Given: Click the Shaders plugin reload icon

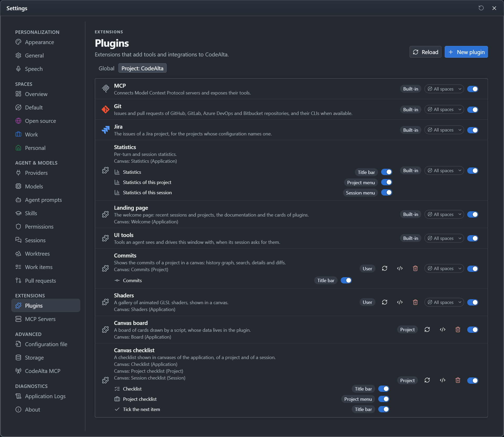Looking at the screenshot, I should click(x=385, y=302).
